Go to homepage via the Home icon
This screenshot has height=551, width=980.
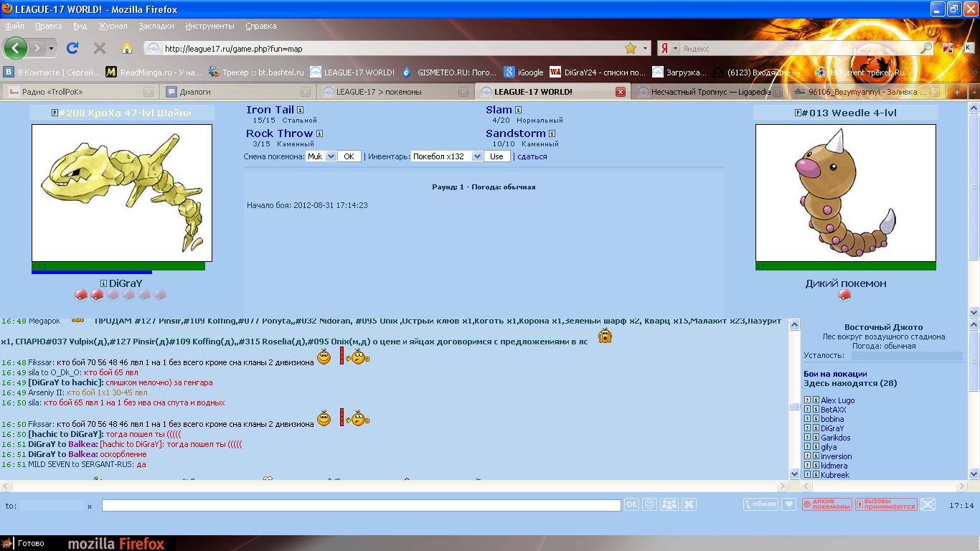tap(127, 48)
